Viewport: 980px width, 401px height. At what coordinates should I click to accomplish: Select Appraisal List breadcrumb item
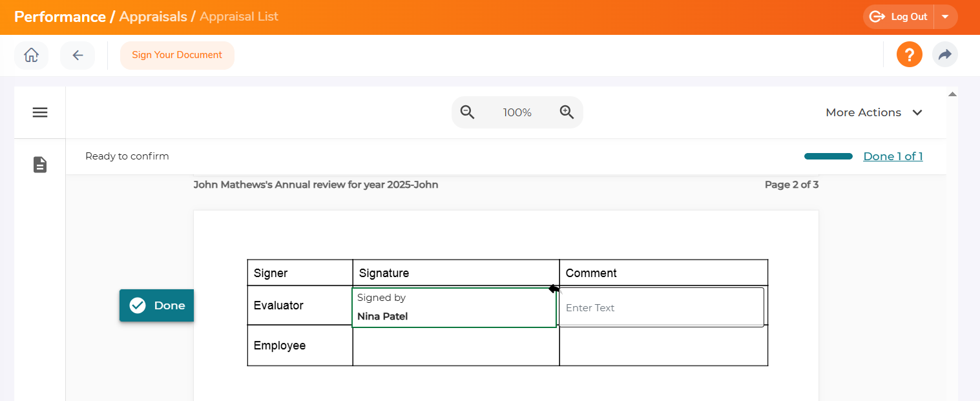tap(239, 17)
